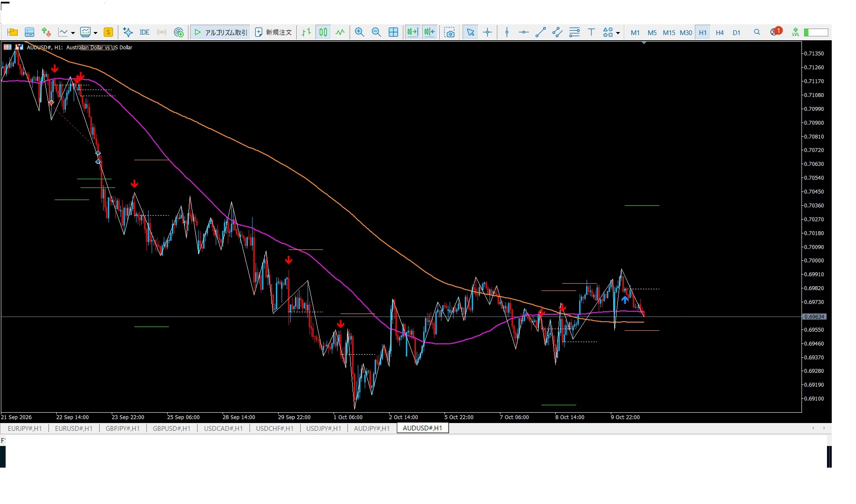Switch to the GBPUSD#,H1 chart tab
The image size is (856, 504).
[172, 428]
